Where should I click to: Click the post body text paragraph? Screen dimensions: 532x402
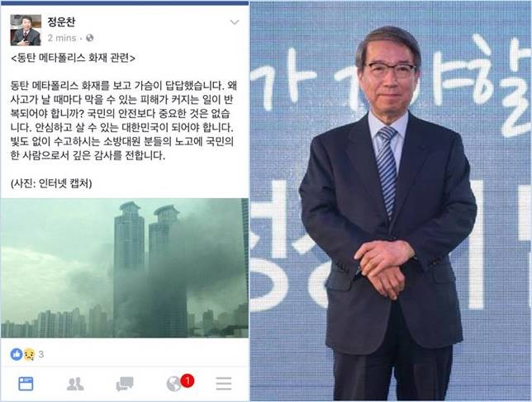(x=124, y=121)
